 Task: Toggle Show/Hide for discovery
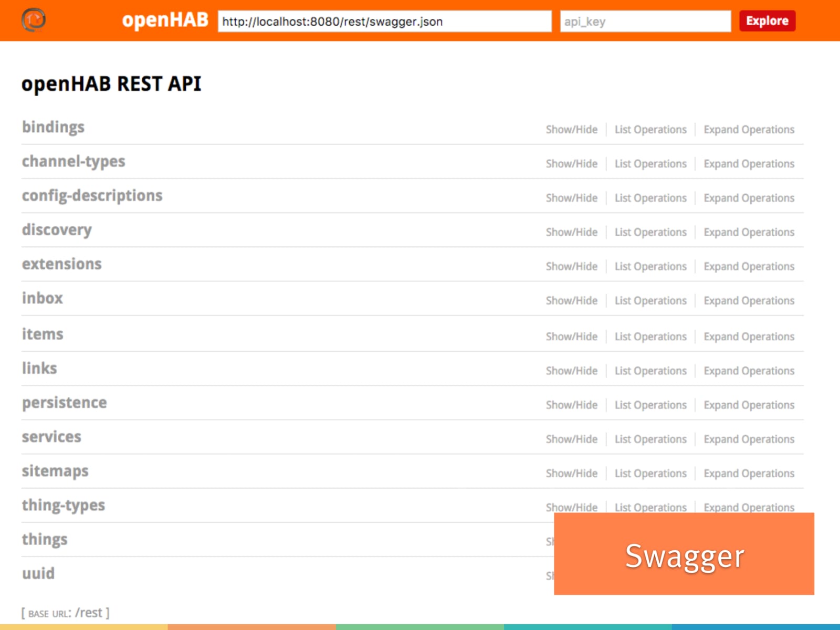pos(572,232)
